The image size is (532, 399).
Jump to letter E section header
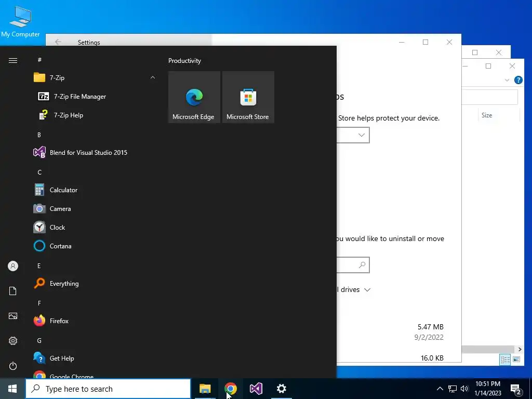click(39, 266)
